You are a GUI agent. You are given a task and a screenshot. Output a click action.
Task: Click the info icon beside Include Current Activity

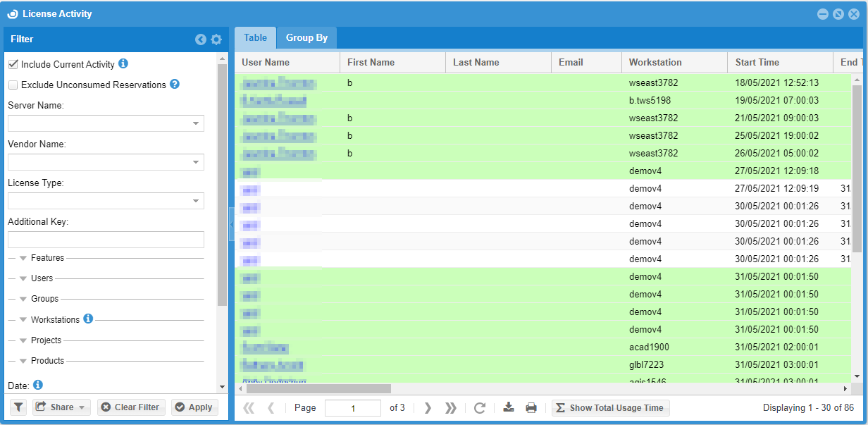[x=123, y=63]
